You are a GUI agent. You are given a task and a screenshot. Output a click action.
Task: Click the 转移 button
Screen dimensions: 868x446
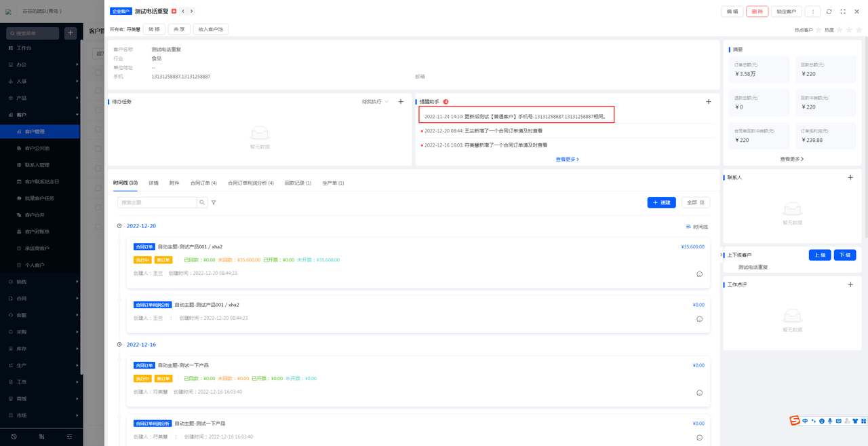click(x=155, y=29)
